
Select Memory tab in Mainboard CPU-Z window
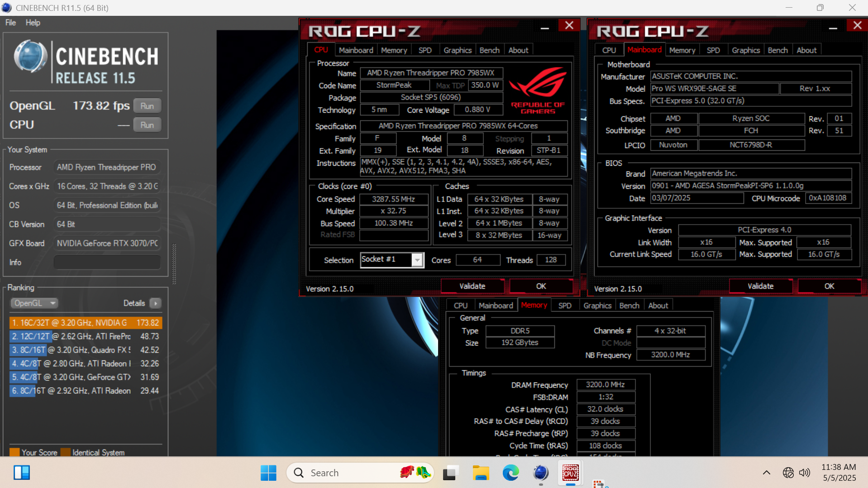point(682,50)
